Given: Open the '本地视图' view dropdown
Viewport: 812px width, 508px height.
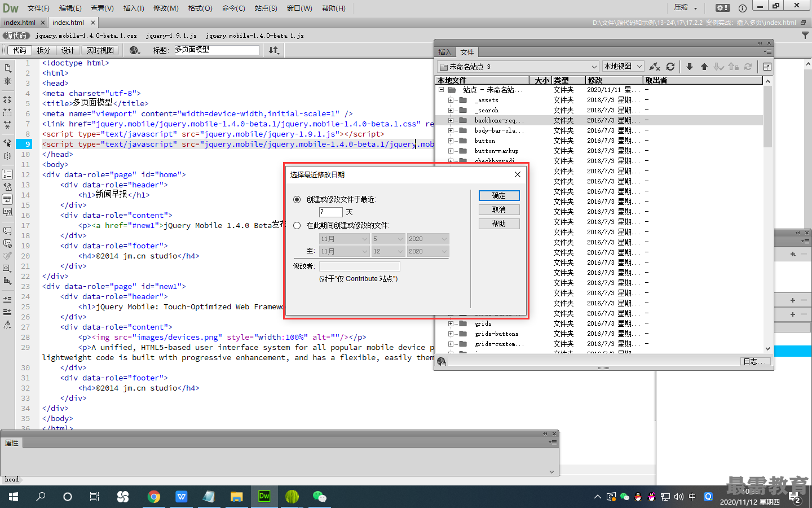Looking at the screenshot, I should coord(623,67).
